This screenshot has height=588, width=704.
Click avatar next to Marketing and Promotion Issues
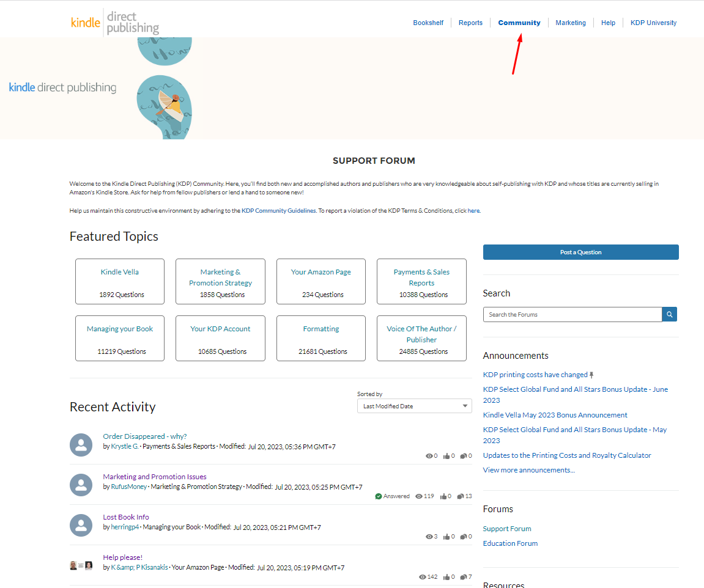point(81,485)
